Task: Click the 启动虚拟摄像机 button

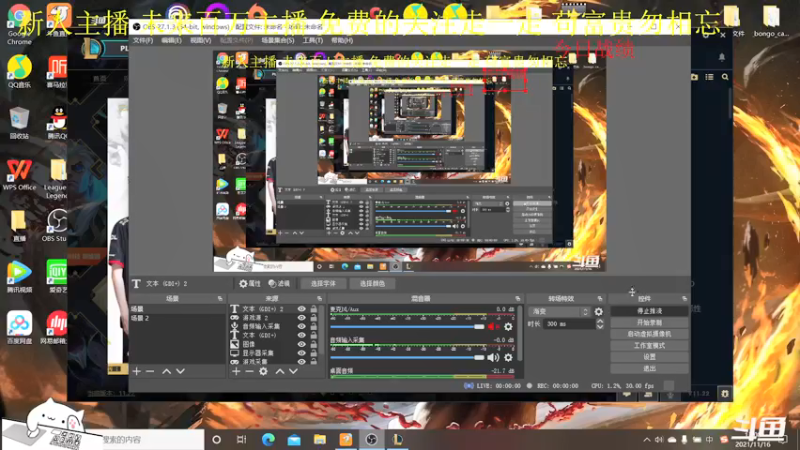Action: point(649,334)
